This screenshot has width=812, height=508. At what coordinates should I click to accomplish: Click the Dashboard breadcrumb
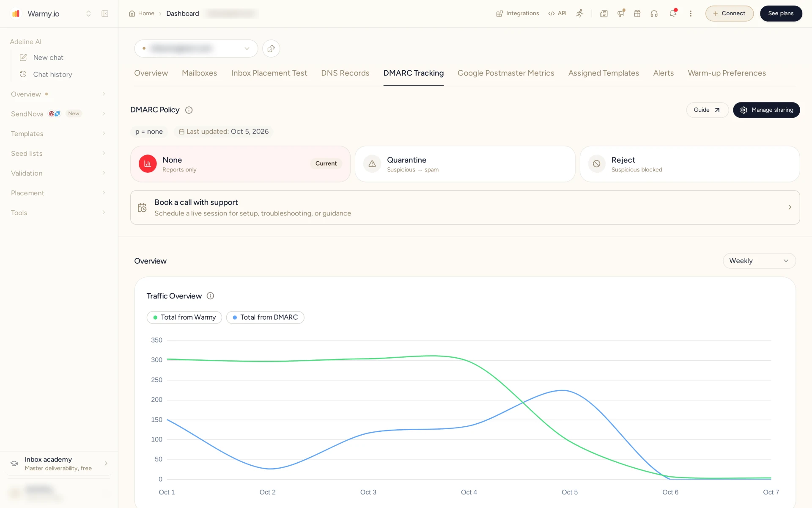click(183, 14)
